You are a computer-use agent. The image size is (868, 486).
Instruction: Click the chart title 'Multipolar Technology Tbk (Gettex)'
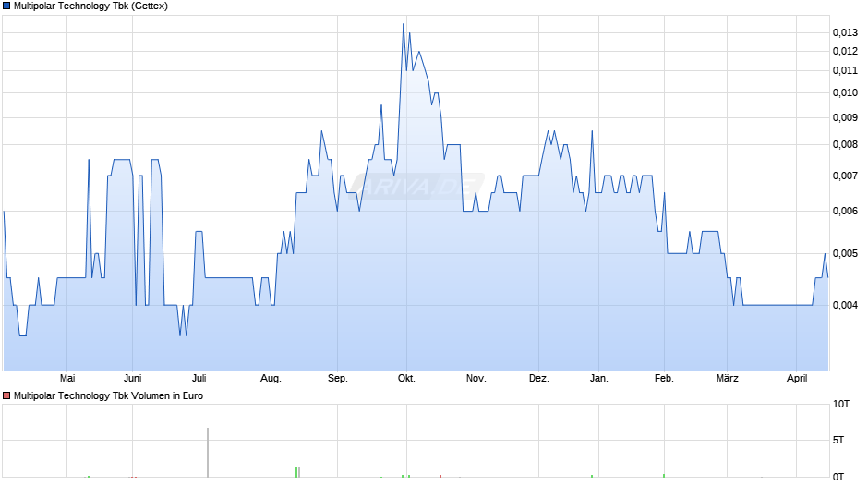pyautogui.click(x=90, y=6)
